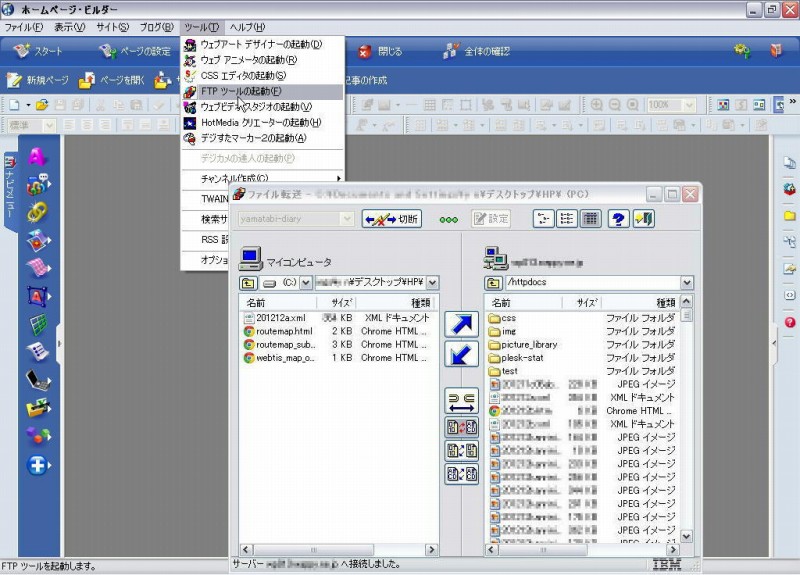Switch to list view icon in file transfer
Viewport: 800px width, 575px height.
click(x=566, y=219)
